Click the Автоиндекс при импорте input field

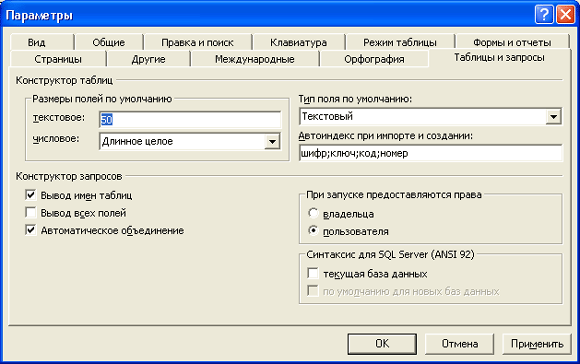coord(431,153)
